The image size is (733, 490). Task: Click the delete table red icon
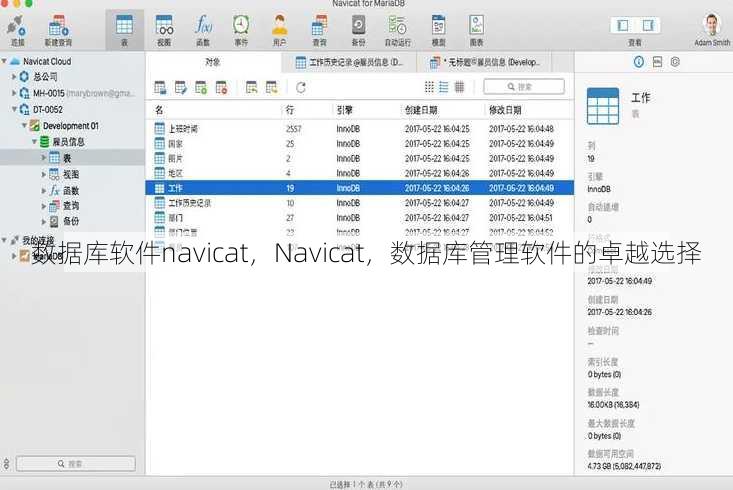pyautogui.click(x=221, y=87)
